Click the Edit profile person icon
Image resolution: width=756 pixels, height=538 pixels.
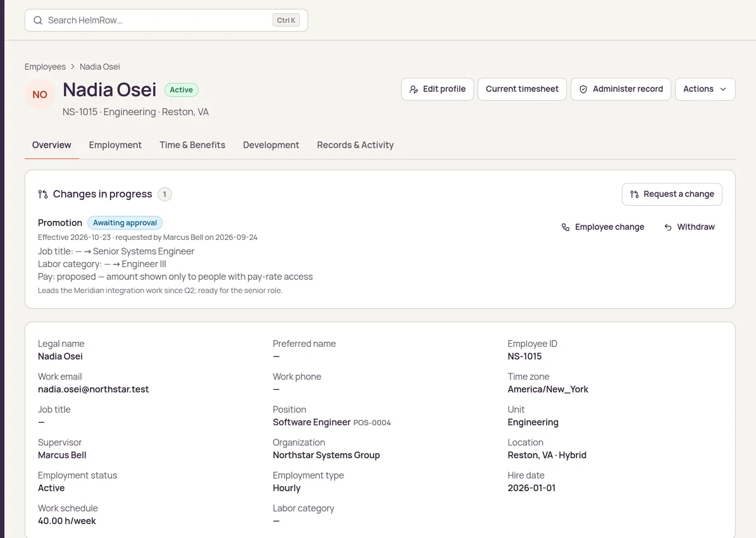[x=414, y=89]
